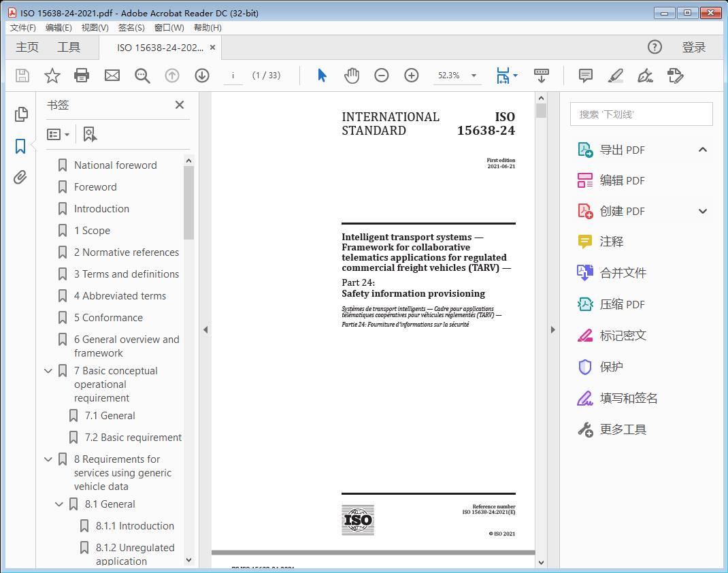Switch to the 主页 tab

27,47
